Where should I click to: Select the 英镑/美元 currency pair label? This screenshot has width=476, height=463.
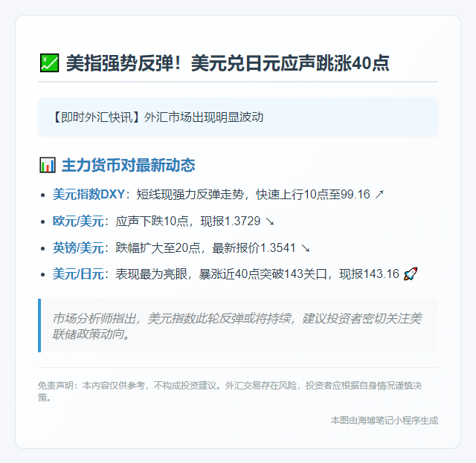(78, 247)
